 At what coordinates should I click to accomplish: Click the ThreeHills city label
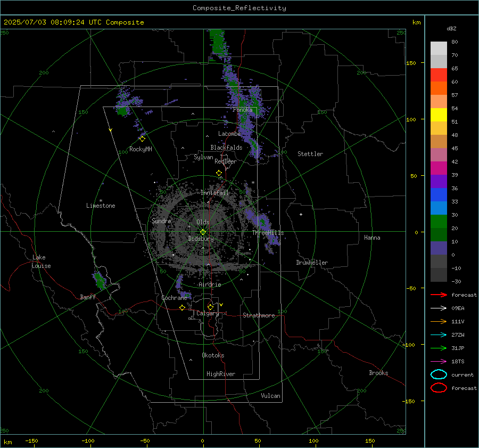[x=268, y=233]
